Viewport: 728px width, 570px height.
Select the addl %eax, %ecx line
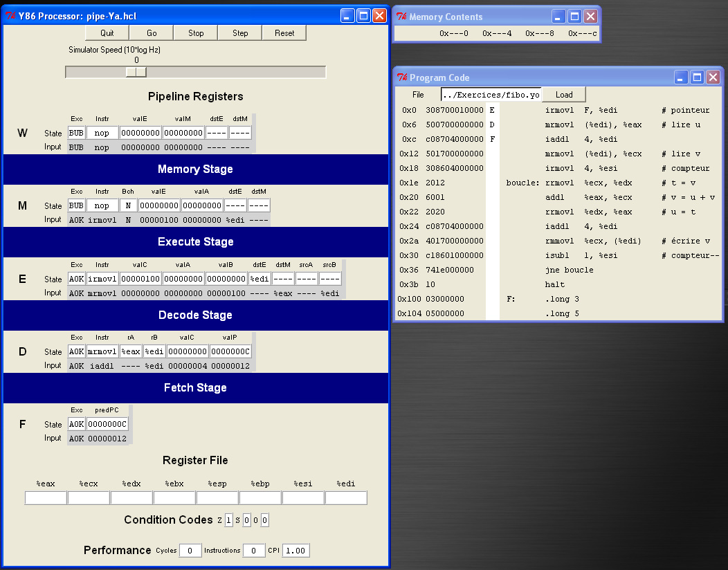(558, 197)
